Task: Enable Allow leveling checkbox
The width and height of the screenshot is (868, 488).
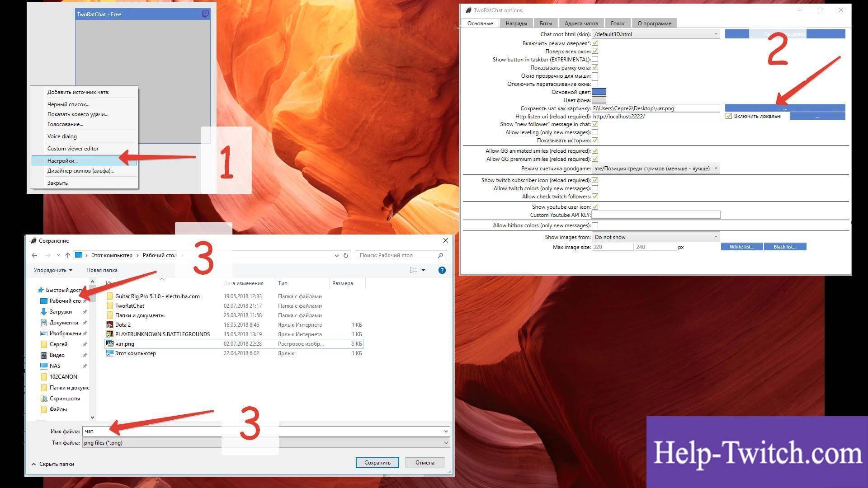Action: point(595,132)
